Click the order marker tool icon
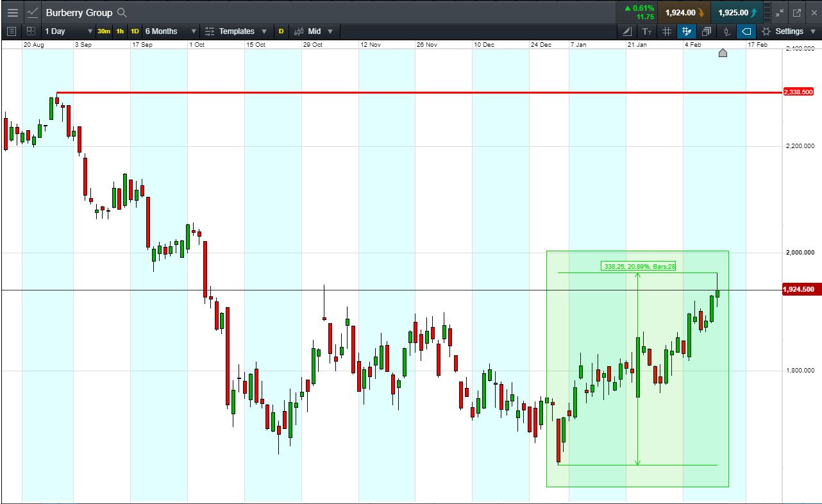Image resolution: width=822 pixels, height=504 pixels. [x=726, y=31]
